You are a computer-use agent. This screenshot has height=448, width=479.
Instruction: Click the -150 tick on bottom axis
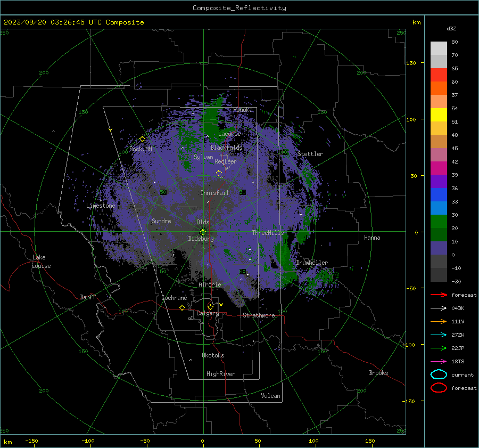[x=31, y=441]
